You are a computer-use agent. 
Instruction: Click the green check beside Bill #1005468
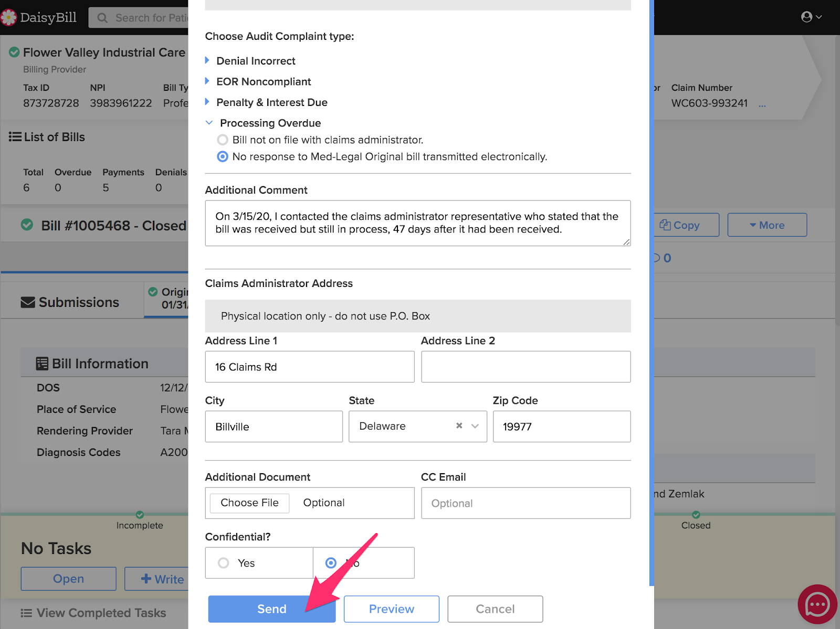pyautogui.click(x=27, y=225)
